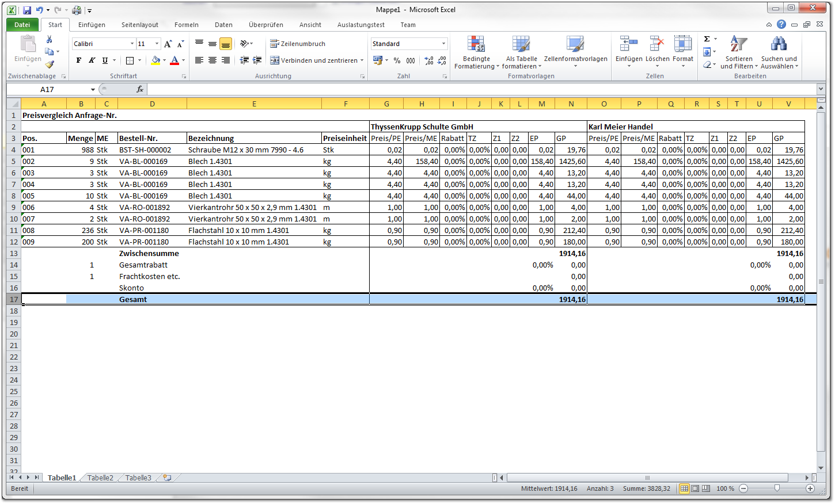
Task: Click the decrease decimal places icon
Action: pos(442,60)
